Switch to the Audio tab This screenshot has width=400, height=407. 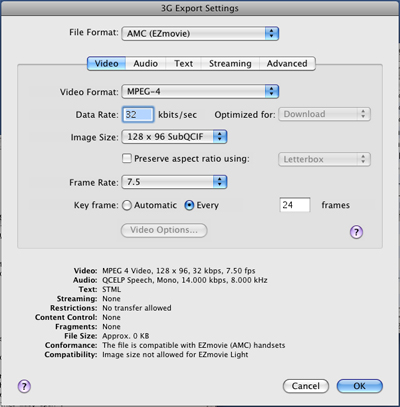click(x=146, y=63)
